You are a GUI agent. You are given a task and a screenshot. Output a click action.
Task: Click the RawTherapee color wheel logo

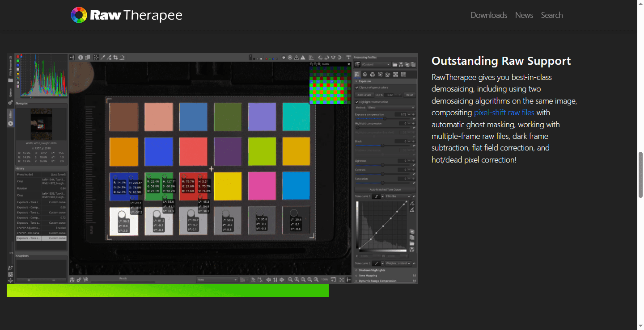tap(79, 15)
